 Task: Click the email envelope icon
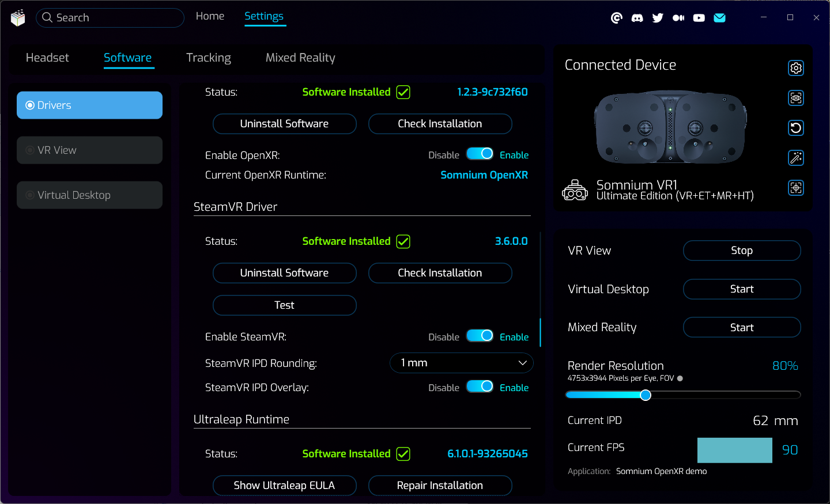719,18
